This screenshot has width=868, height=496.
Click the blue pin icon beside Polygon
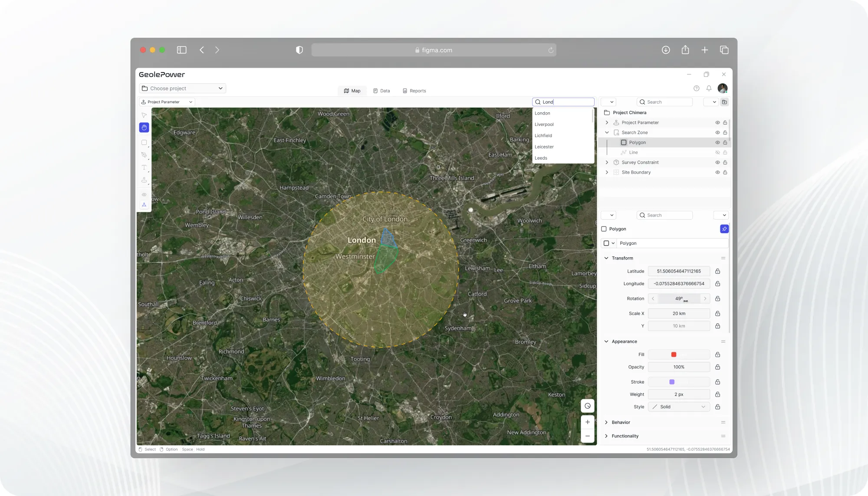point(724,229)
